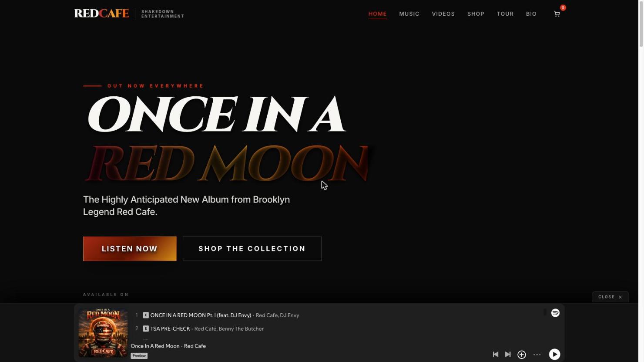Click the REDCAFE site logo
The image size is (644, 362).
[x=101, y=14]
